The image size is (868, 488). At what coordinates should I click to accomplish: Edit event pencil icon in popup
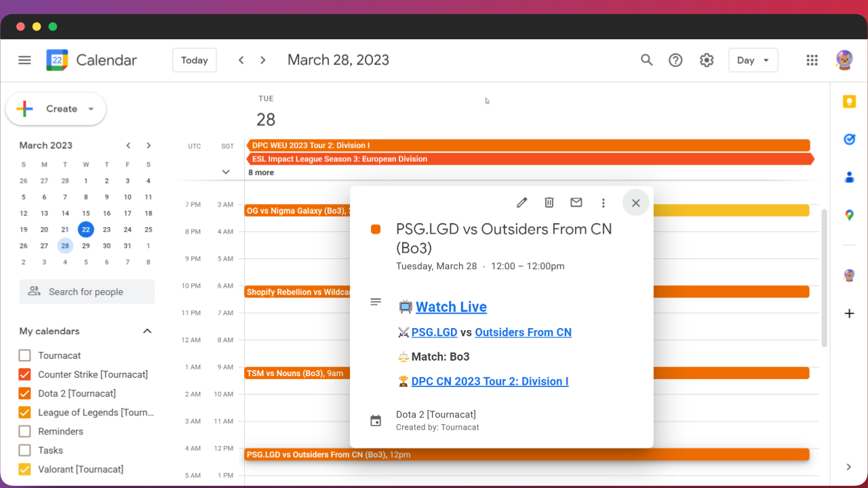tap(521, 202)
